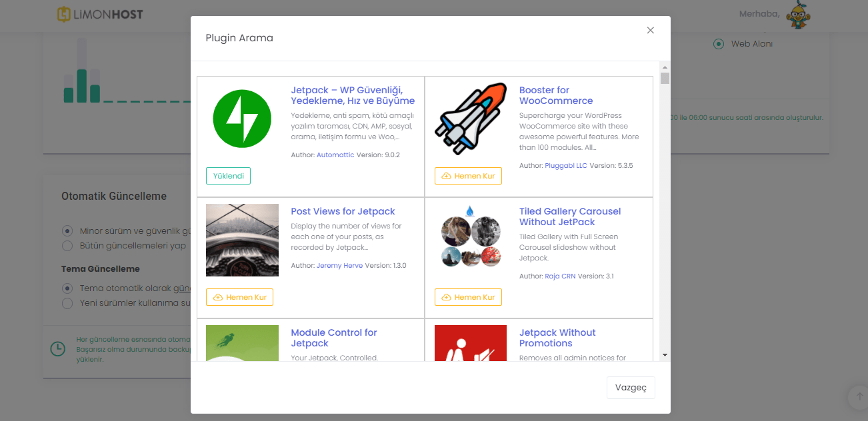This screenshot has height=421, width=868.
Task: Select Tema otomatik olarak güncelle radio
Action: point(67,288)
